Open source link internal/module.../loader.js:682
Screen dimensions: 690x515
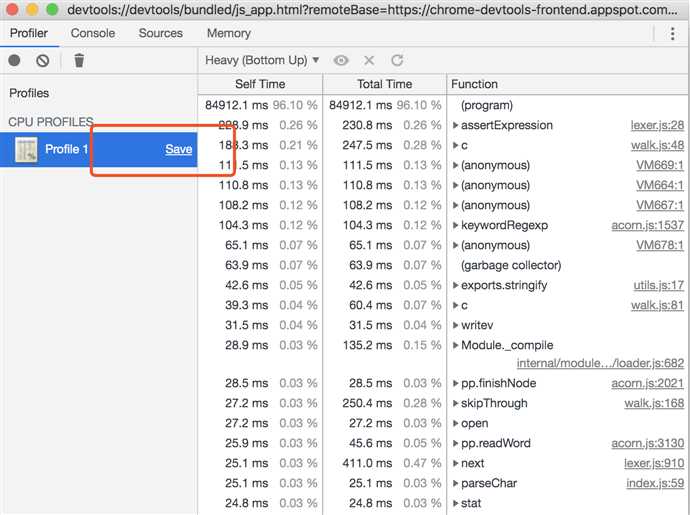coord(600,363)
